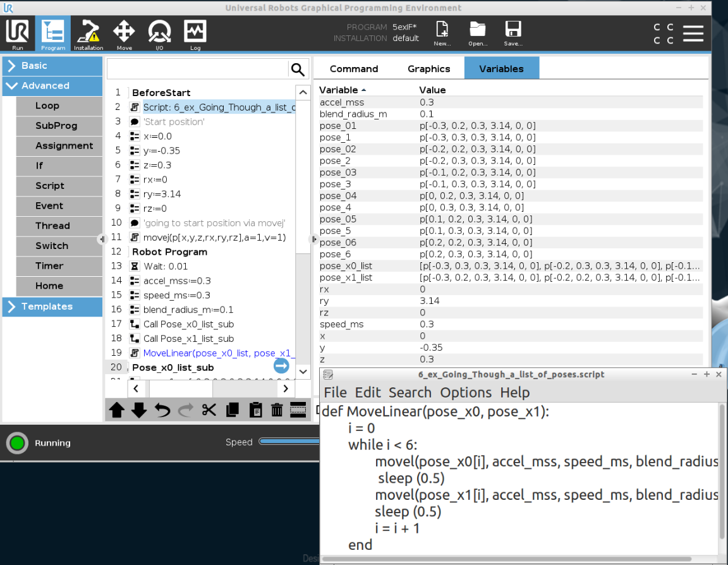The width and height of the screenshot is (728, 565).
Task: Click tree horizontal scroll left arrow
Action: (x=136, y=389)
